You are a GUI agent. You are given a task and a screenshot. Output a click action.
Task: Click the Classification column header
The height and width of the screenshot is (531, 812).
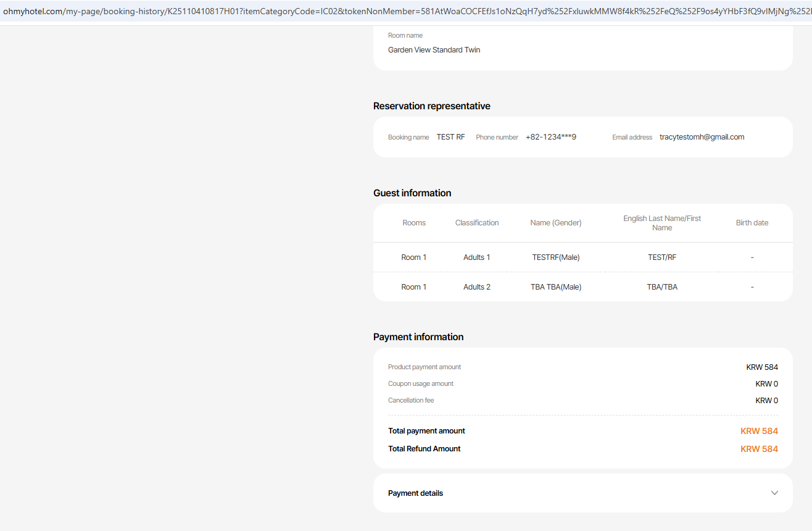(477, 223)
